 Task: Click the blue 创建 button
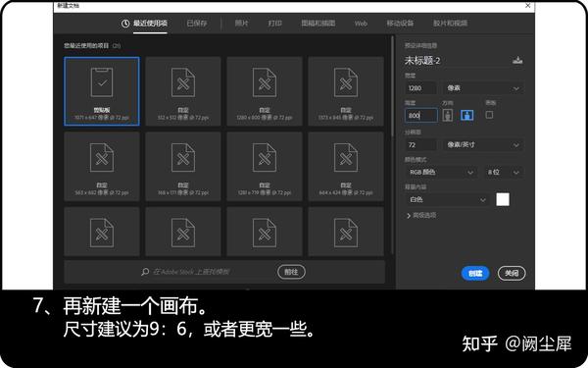[475, 274]
